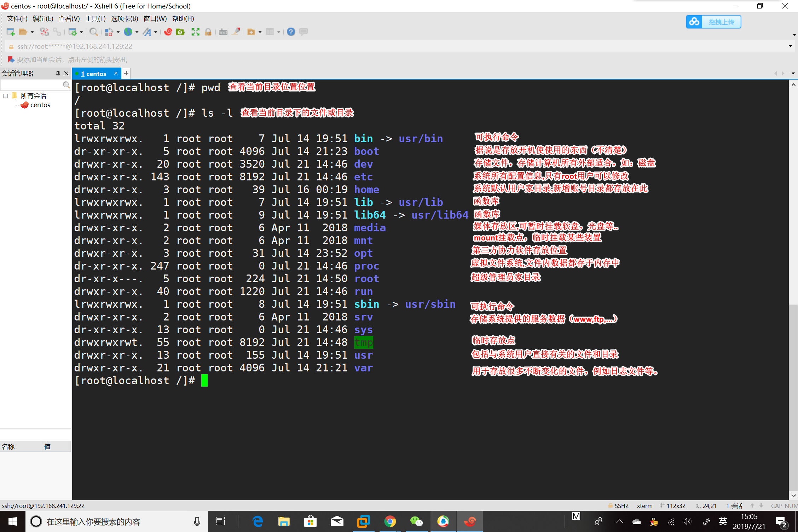Open the address bar history dropdown
This screenshot has width=798, height=532.
790,46
